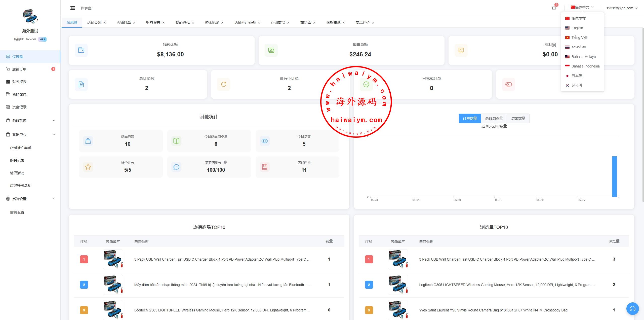This screenshot has height=320, width=644.
Task: Click the first hot-selling product thumbnail
Action: [x=113, y=259]
